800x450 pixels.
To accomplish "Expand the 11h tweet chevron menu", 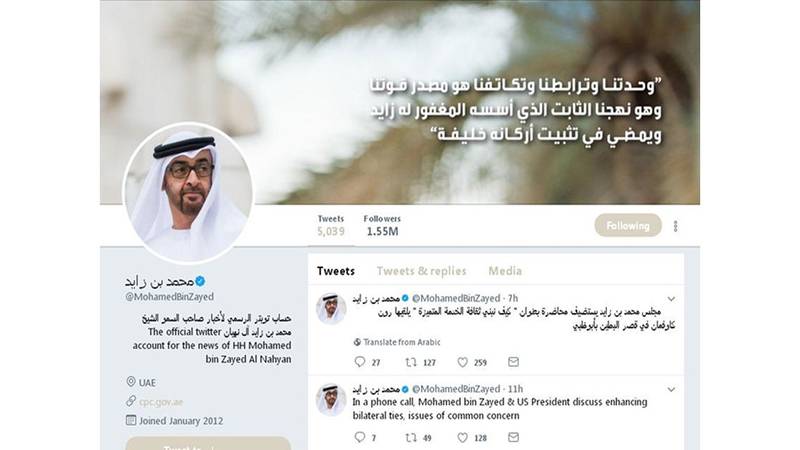I will pyautogui.click(x=671, y=390).
